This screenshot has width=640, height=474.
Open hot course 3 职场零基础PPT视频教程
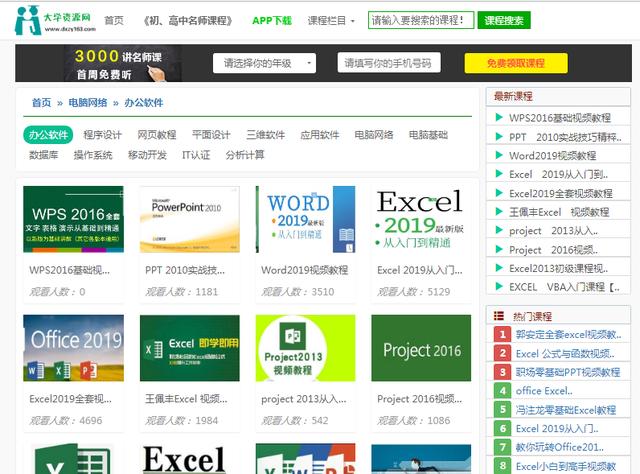(568, 372)
